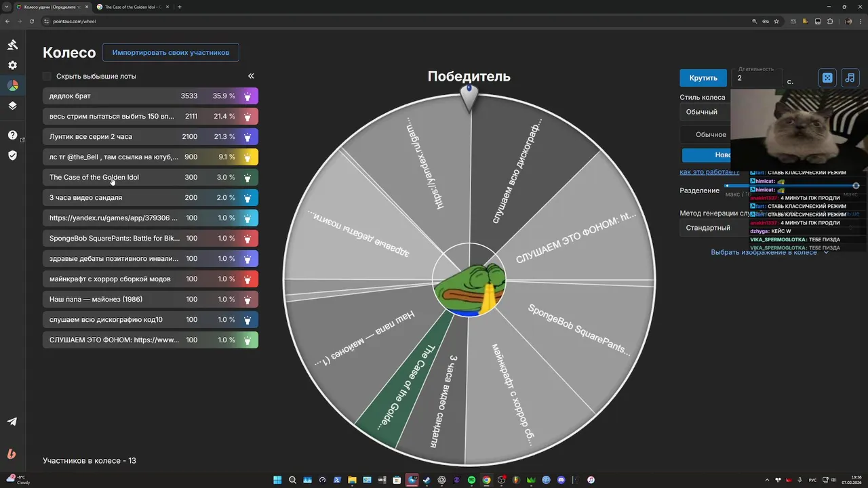Expand 'Выбрать изображение в колесе' section

click(x=770, y=252)
